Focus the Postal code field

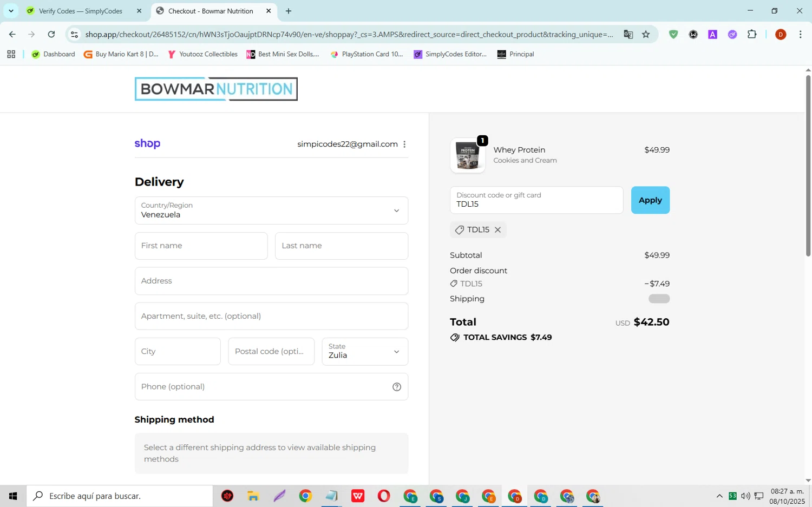[271, 352]
